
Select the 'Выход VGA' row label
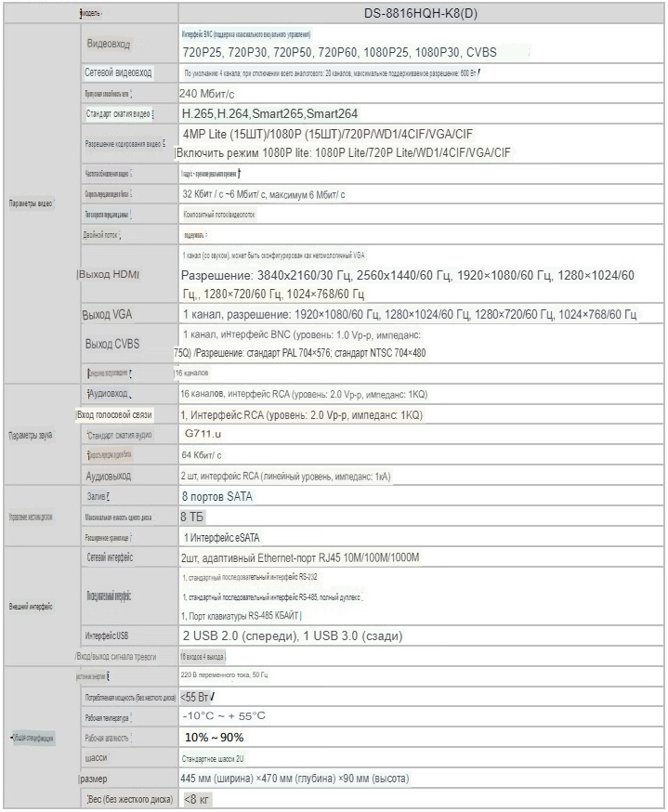point(107,314)
